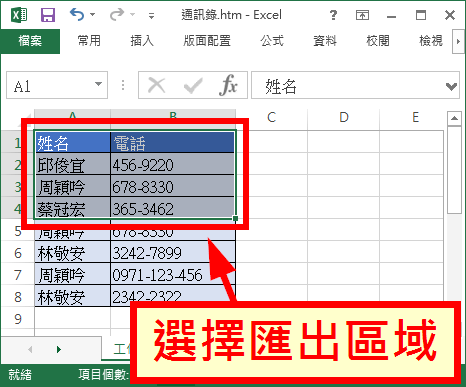Screen dimensions: 466x387
Task: Open Excel help question mark
Action: (333, 15)
